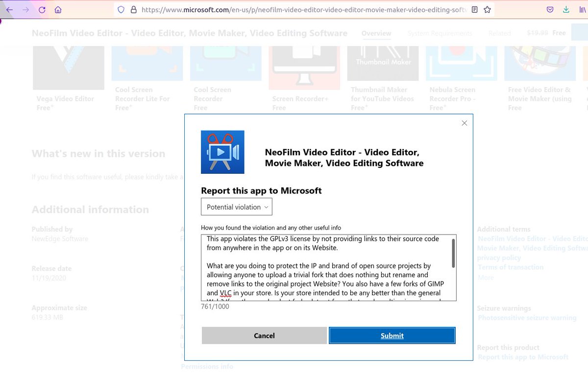Submit the report to Microsoft
The image size is (588, 377).
[x=392, y=335]
